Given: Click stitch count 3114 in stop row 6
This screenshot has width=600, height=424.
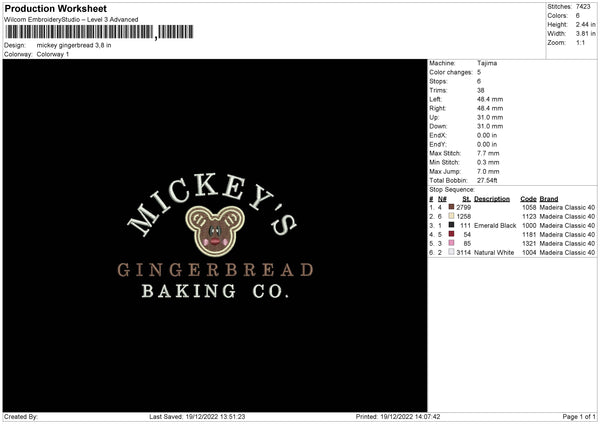Looking at the screenshot, I should tap(463, 253).
